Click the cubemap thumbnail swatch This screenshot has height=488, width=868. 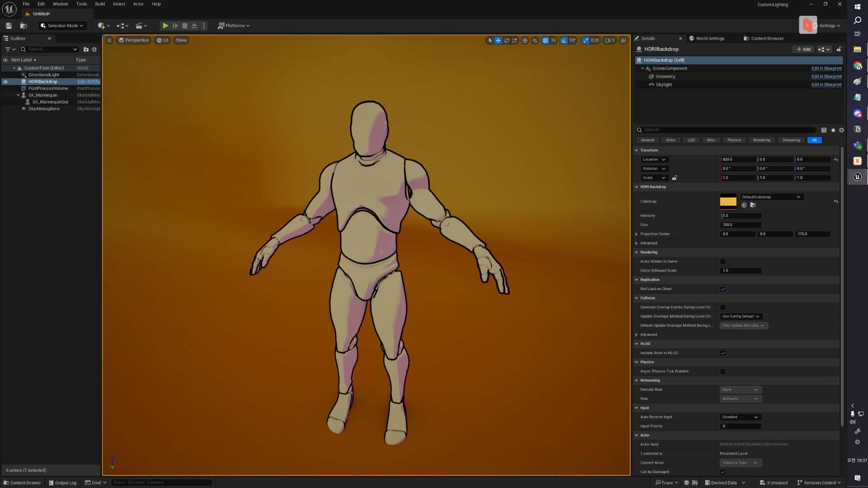tap(728, 202)
